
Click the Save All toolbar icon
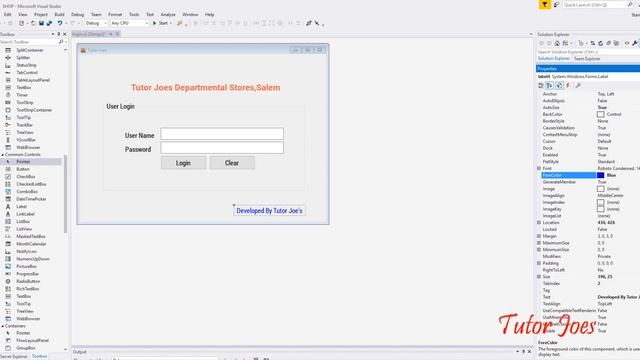point(49,23)
